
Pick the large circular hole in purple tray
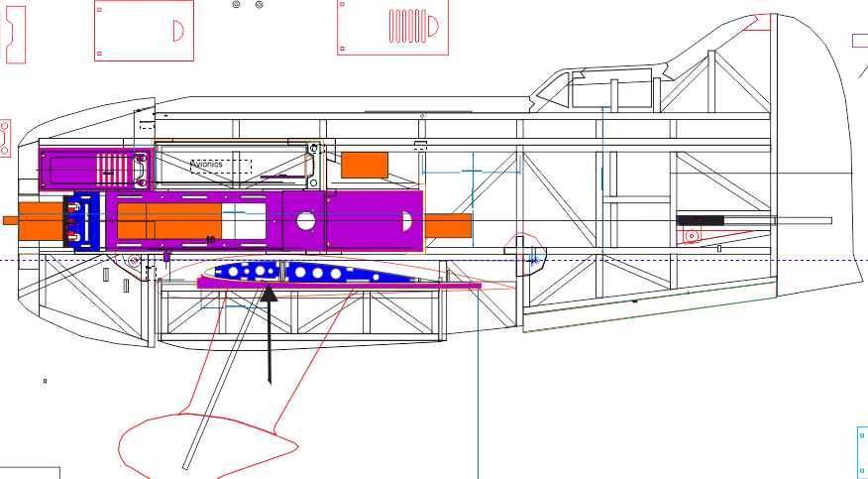pos(306,221)
